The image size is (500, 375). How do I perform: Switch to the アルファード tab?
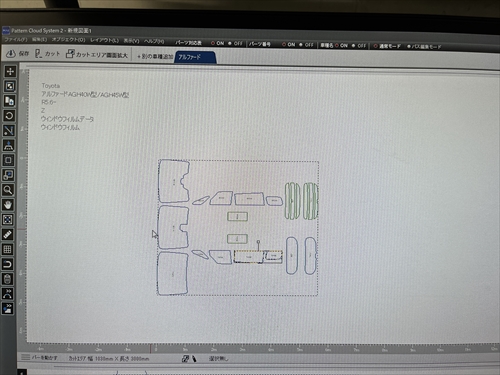(x=194, y=57)
